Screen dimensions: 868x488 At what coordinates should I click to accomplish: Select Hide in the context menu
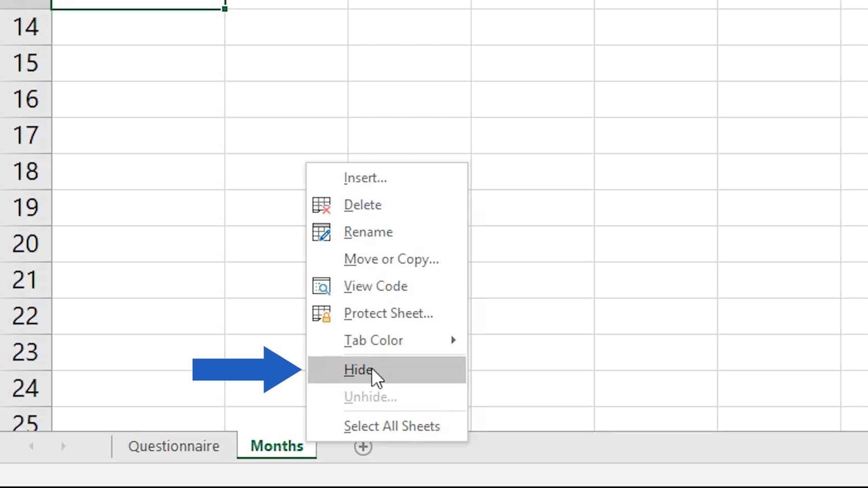357,370
